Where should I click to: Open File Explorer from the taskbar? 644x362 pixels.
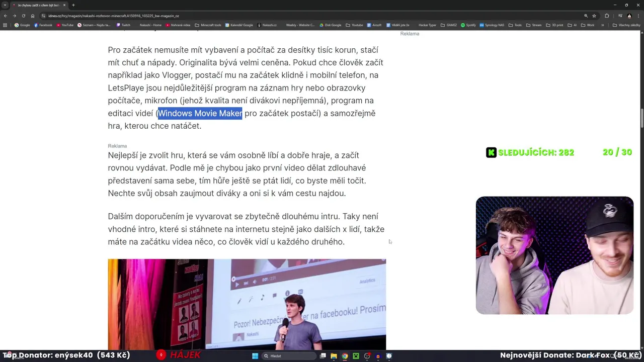click(334, 356)
